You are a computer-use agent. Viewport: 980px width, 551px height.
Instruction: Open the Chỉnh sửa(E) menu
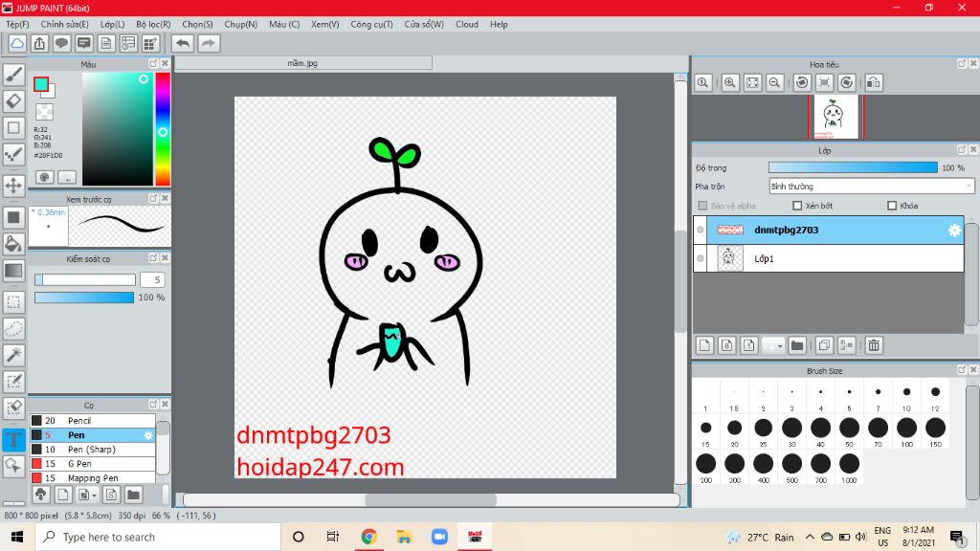(x=65, y=24)
